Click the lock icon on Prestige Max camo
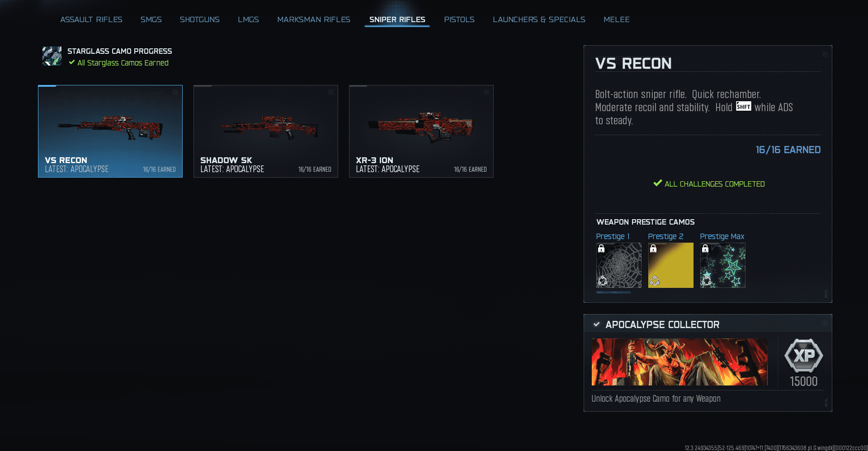Screen dimensions: 868x451 [705, 249]
